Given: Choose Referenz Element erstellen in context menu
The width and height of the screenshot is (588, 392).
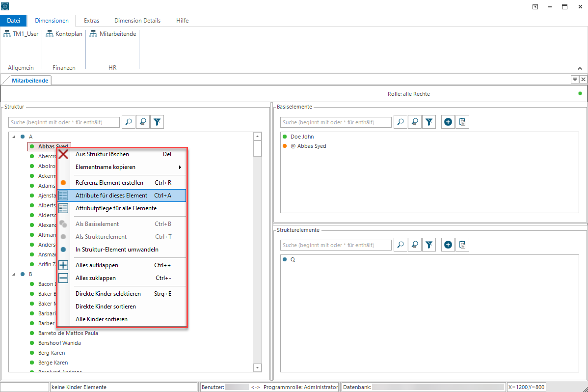Looking at the screenshot, I should point(122,183).
